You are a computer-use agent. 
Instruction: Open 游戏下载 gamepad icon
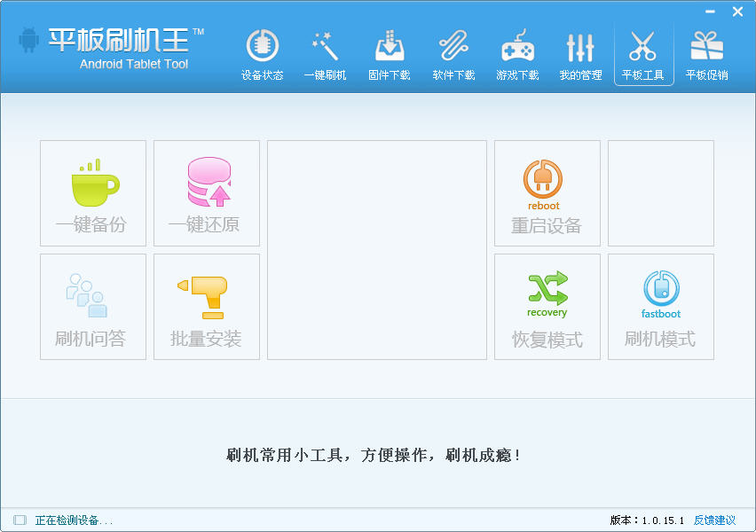pos(517,55)
